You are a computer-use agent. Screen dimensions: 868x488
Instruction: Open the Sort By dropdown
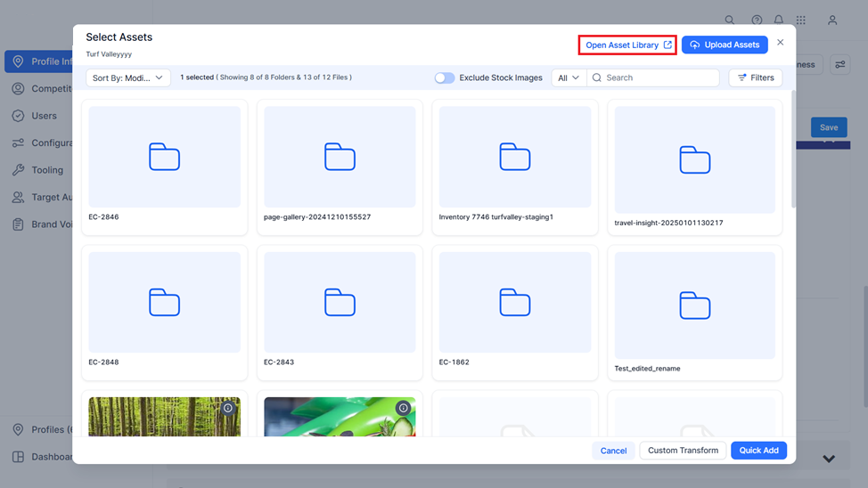tap(127, 78)
